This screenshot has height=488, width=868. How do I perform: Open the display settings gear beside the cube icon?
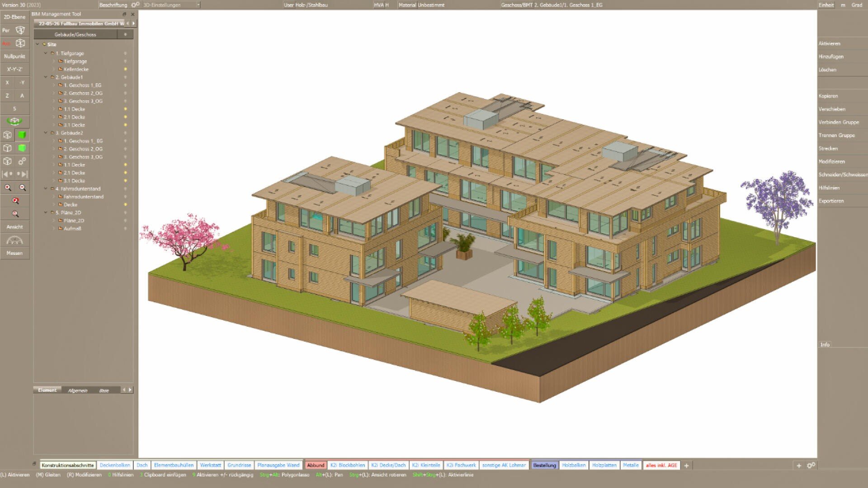(x=22, y=161)
